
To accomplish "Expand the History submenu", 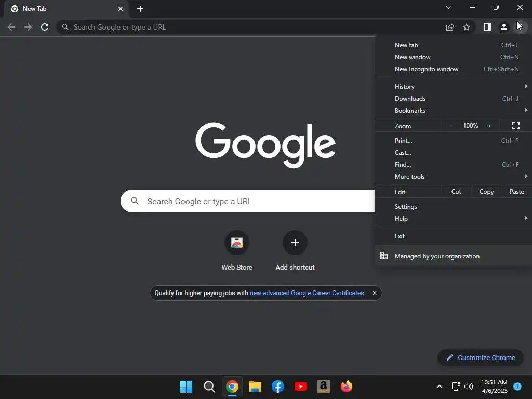I will point(454,87).
